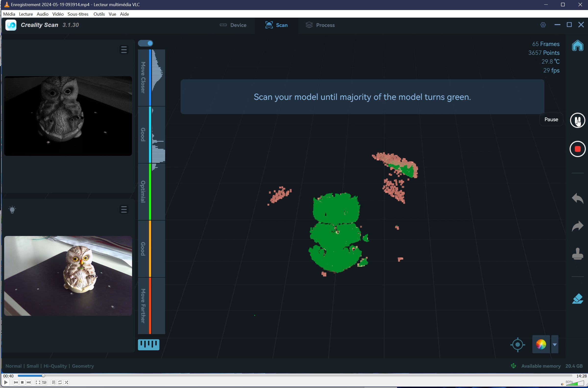Open the Lecture menu
This screenshot has width=588, height=388.
pyautogui.click(x=26, y=14)
